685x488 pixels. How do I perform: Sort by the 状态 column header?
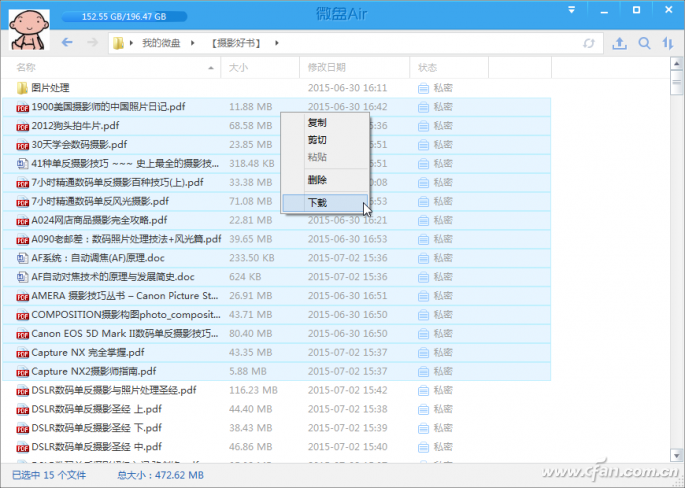coord(449,67)
